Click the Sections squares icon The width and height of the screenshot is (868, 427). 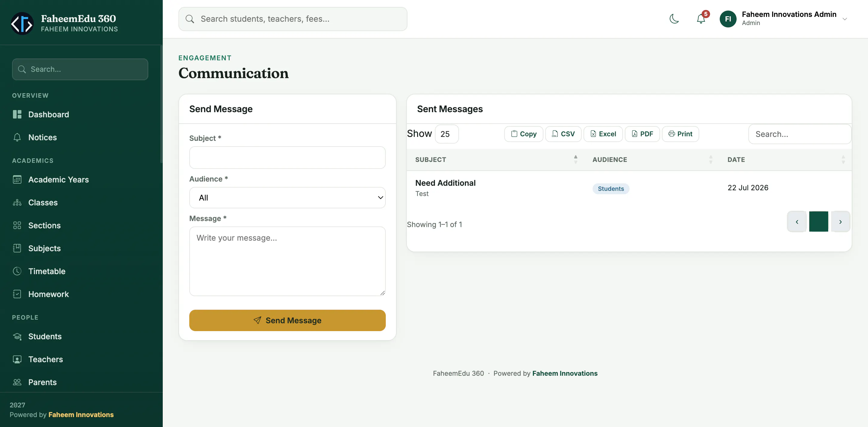[x=17, y=226]
